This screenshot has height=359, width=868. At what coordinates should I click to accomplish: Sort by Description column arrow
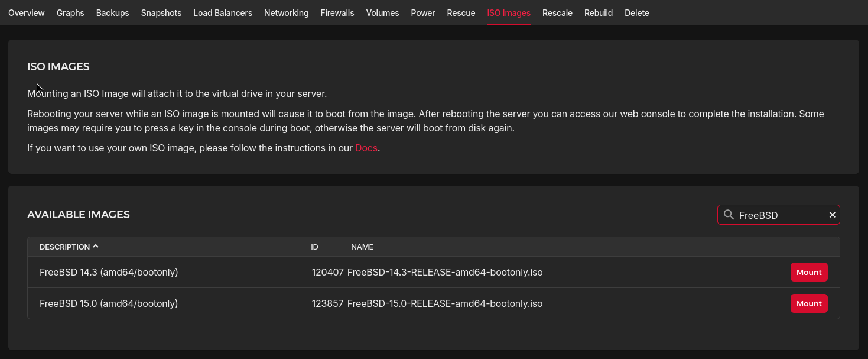coord(96,246)
